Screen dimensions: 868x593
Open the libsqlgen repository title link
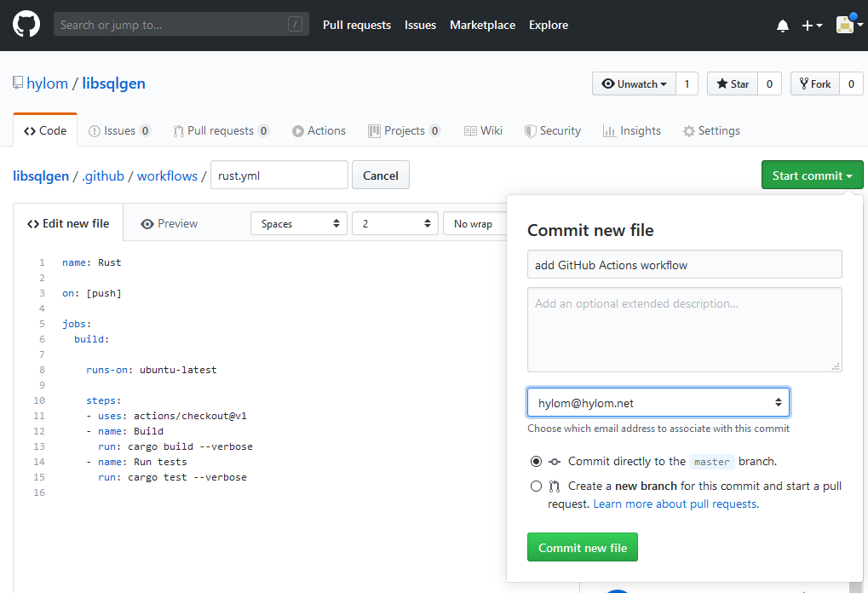tap(114, 83)
